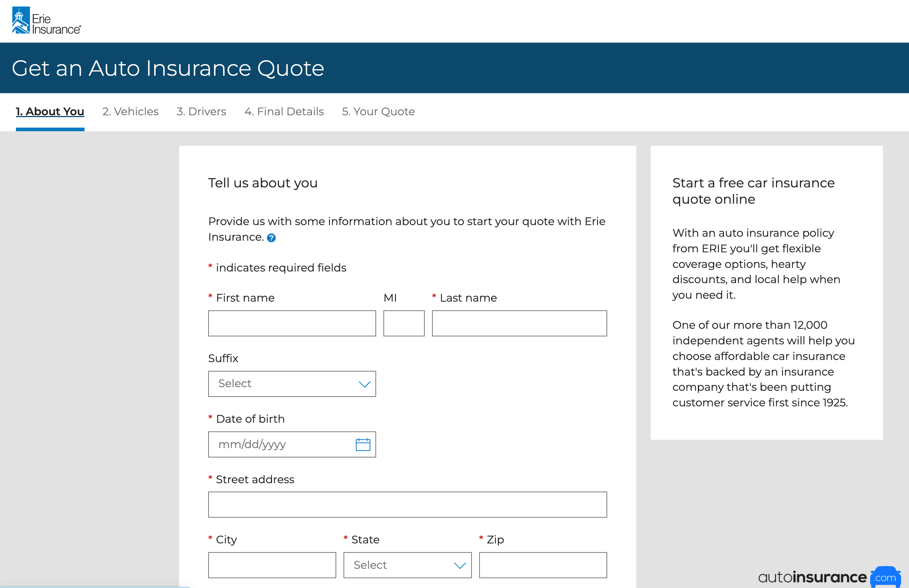Focus the MI middle initial box
This screenshot has width=909, height=588.
[x=404, y=323]
